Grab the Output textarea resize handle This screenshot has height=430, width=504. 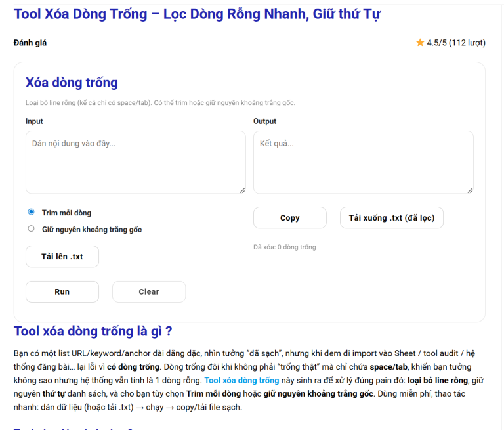pyautogui.click(x=470, y=190)
